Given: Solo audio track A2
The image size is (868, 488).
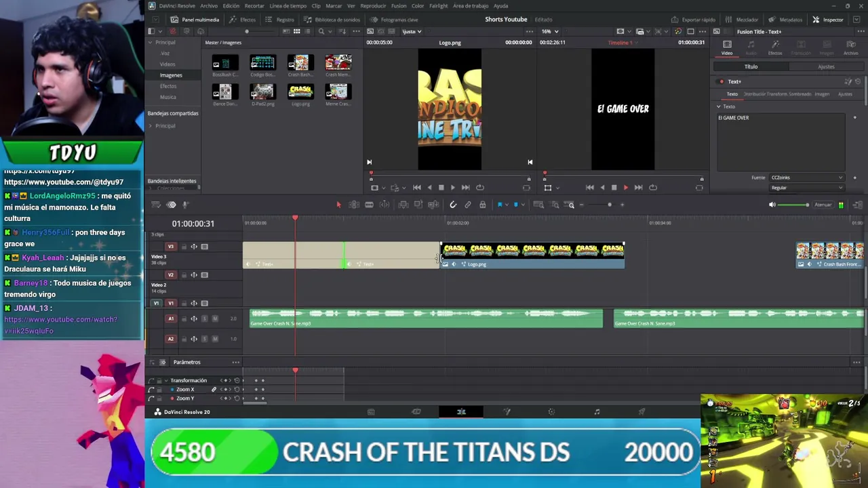Looking at the screenshot, I should click(204, 339).
